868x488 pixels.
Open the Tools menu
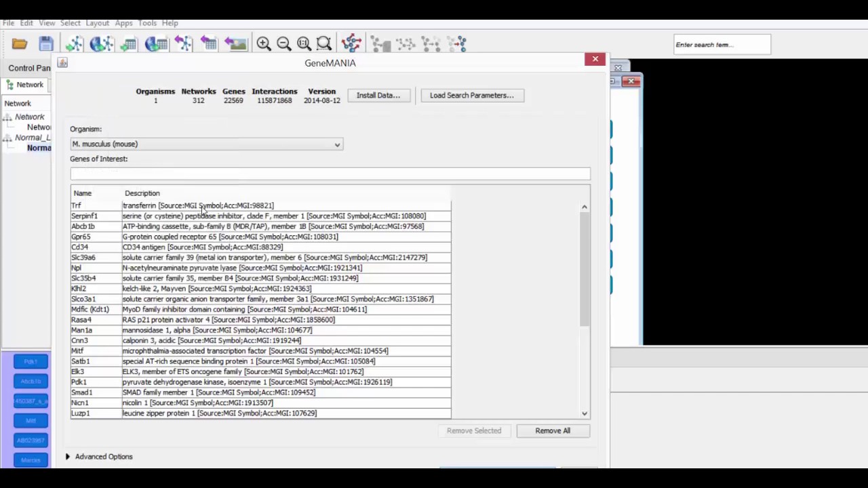click(x=147, y=23)
